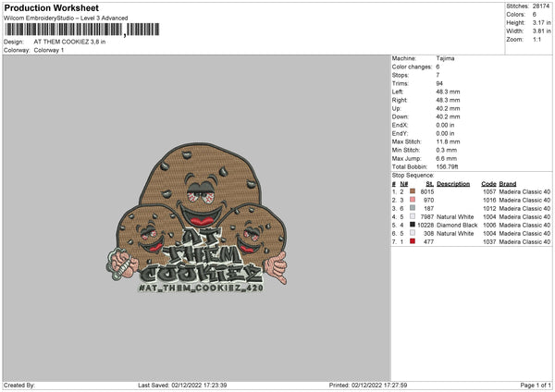Click stitch count 477 in stop 7
This screenshot has width=555, height=392.
[x=428, y=242]
